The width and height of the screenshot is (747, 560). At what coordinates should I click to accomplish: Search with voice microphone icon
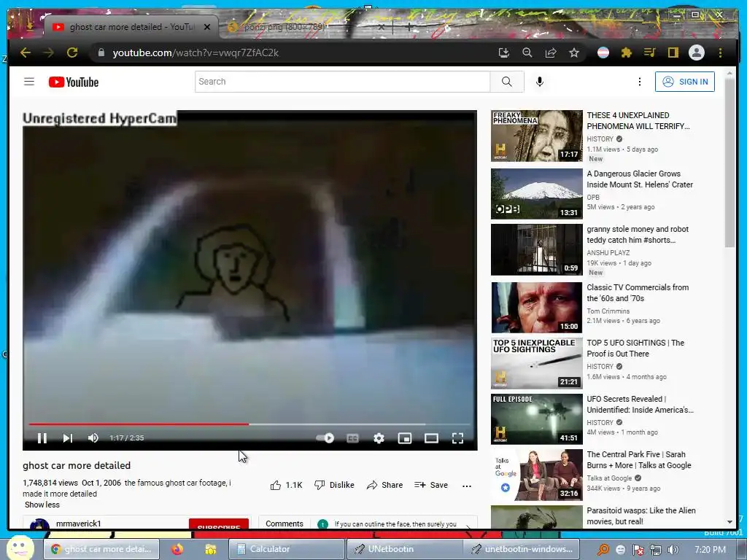tap(539, 82)
